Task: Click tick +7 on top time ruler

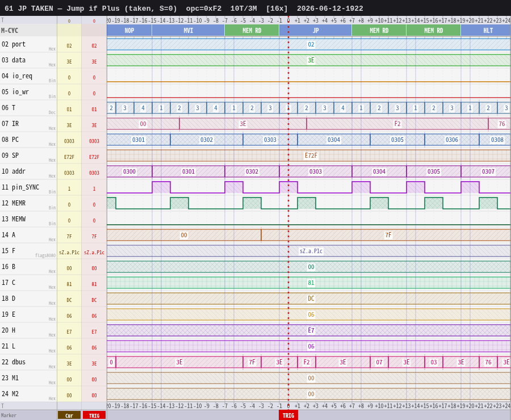Action: pos(352,20)
